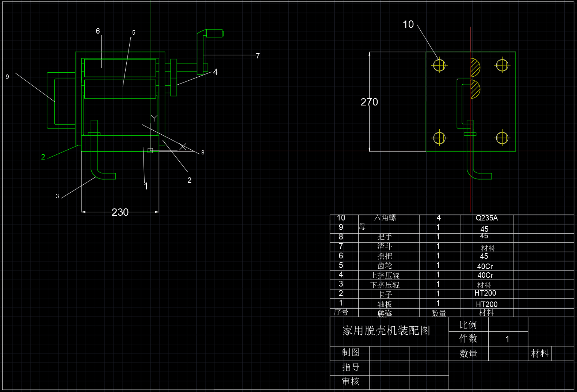Click the green part label 2
The image size is (577, 392).
43,157
